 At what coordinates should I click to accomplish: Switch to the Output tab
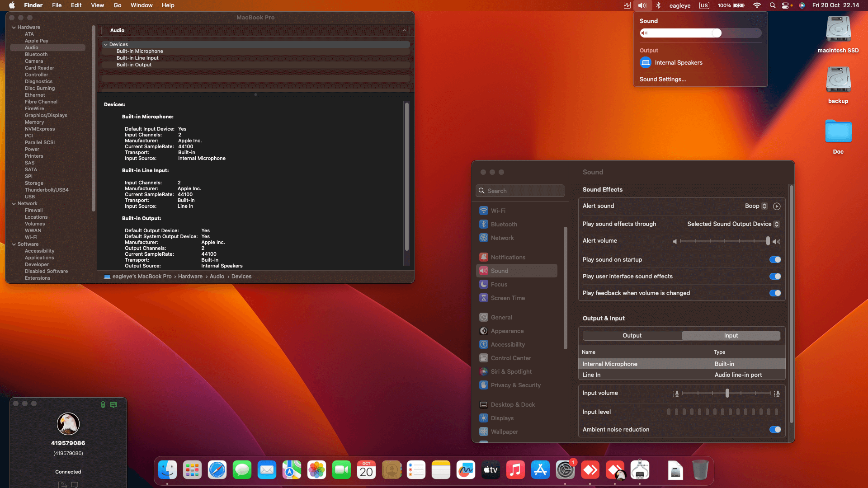632,335
